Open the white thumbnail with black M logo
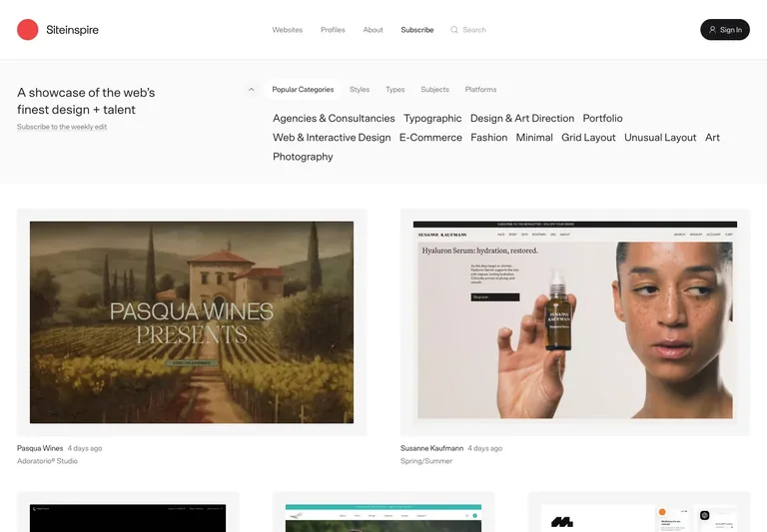This screenshot has height=532, width=767. [x=639, y=518]
